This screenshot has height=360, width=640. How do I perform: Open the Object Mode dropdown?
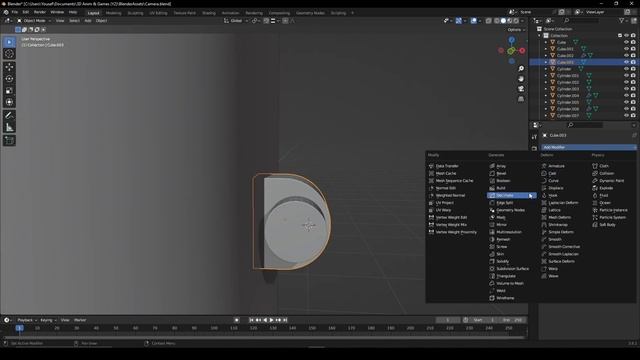point(34,20)
